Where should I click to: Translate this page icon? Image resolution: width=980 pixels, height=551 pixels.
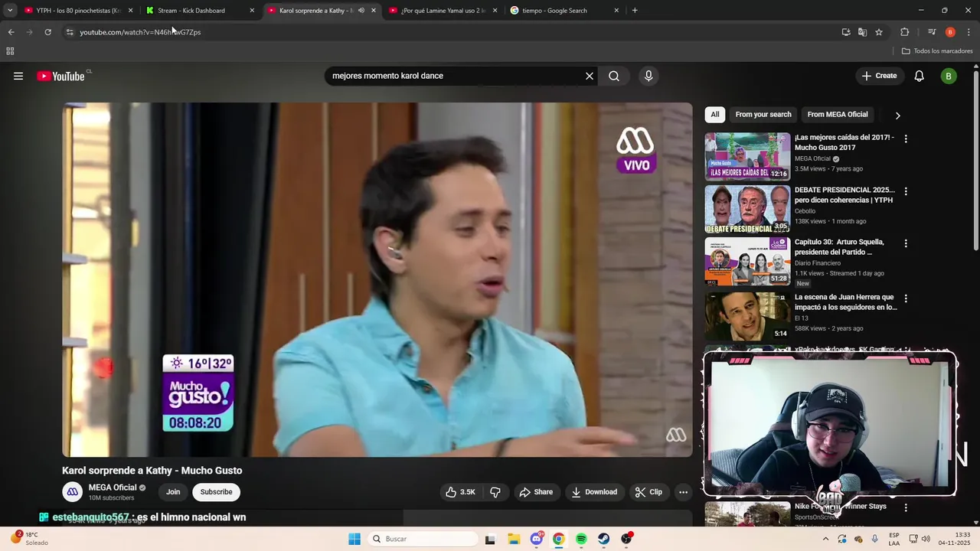click(x=863, y=32)
